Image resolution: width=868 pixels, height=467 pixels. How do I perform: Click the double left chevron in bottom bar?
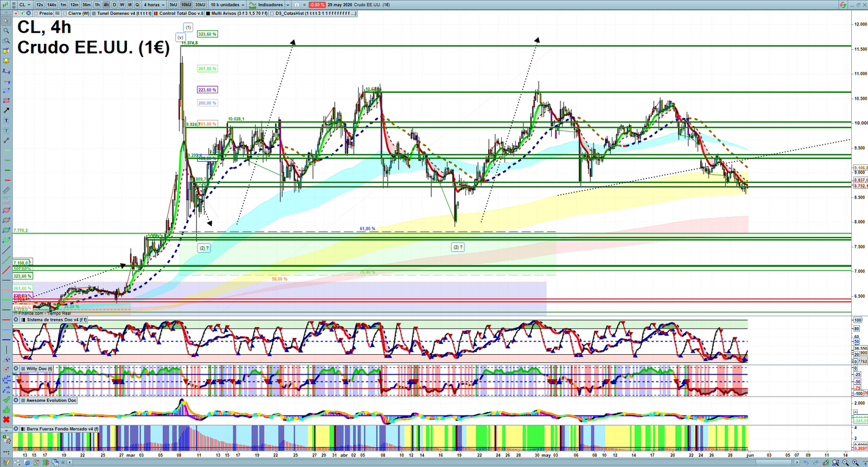coord(63,462)
